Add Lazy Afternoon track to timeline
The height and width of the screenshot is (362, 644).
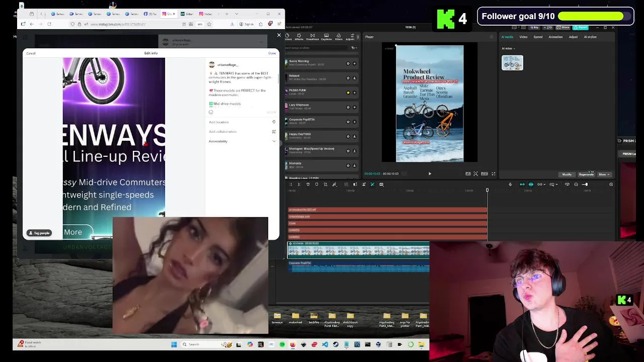click(354, 107)
